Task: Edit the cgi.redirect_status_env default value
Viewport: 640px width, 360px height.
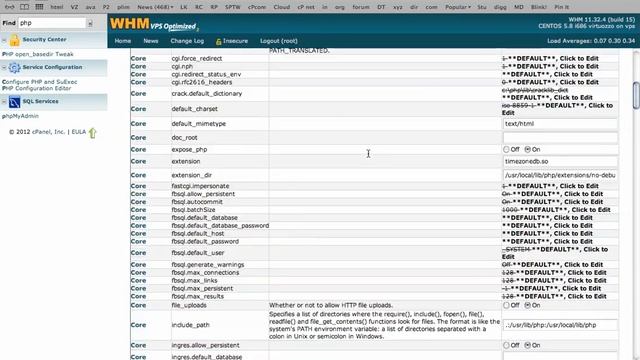Action: coord(547,74)
